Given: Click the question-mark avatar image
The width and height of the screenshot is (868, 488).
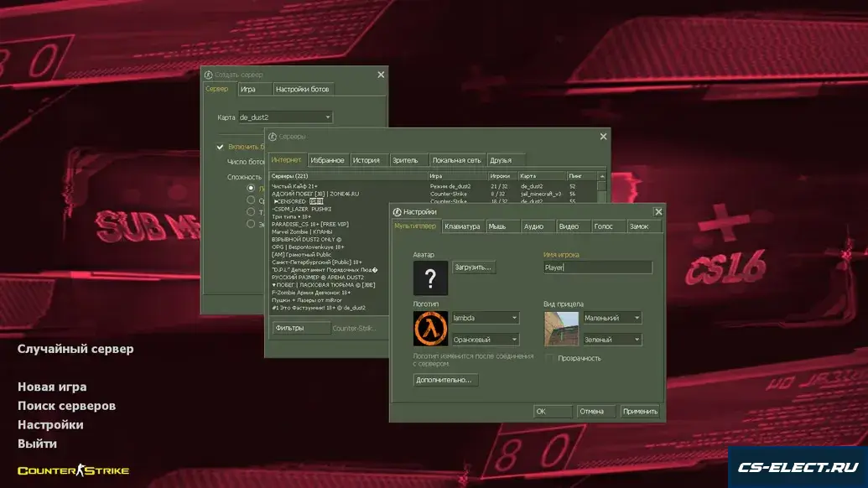Looking at the screenshot, I should pyautogui.click(x=430, y=278).
